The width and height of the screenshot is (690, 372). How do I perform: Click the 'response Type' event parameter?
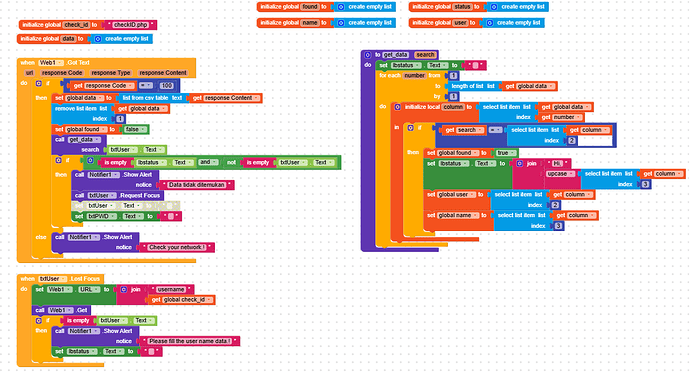point(110,73)
